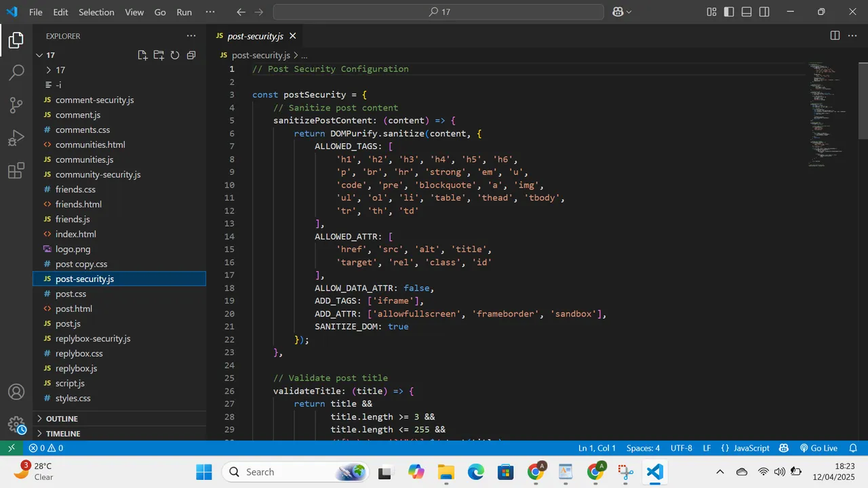Open the Edit menu

[60, 12]
